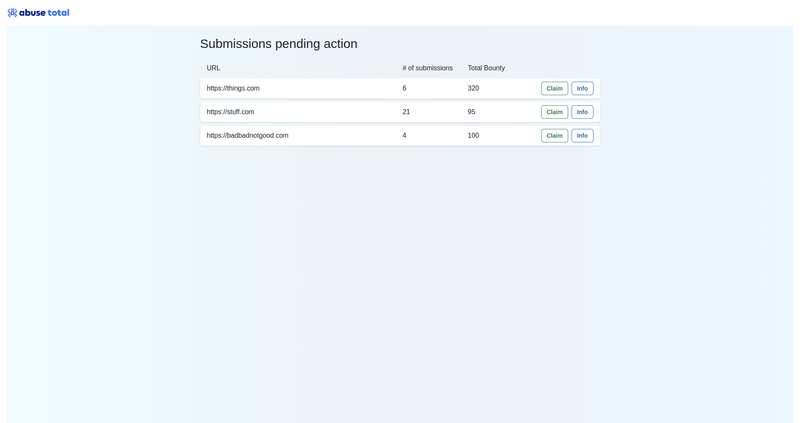Select the https://stuff.com URL text

(x=231, y=112)
